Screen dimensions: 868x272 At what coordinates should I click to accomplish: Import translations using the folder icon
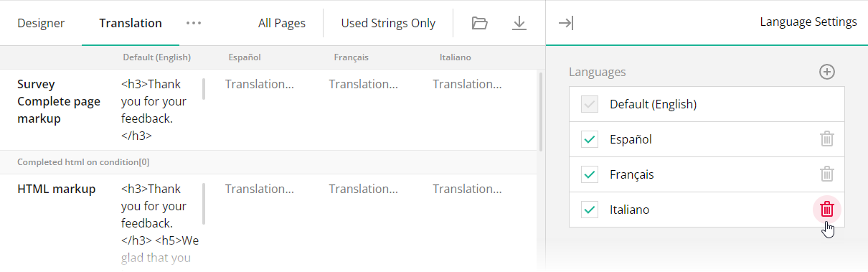pos(480,23)
